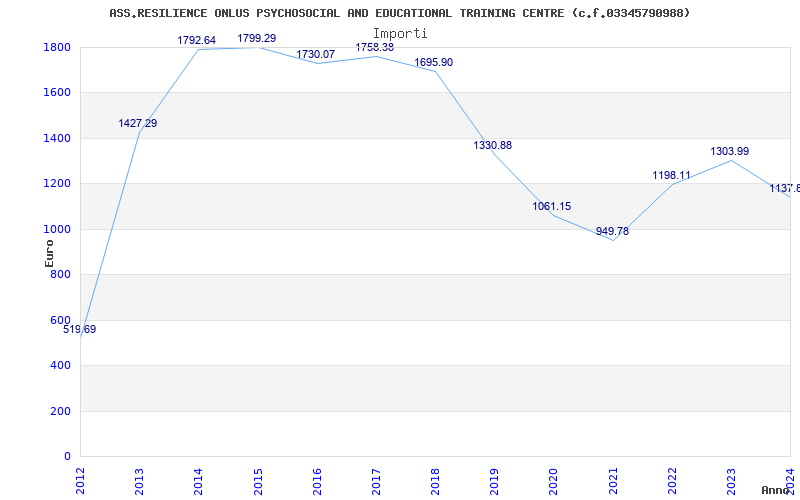The image size is (800, 500).
Task: Click the Anno x-axis label
Action: [x=776, y=490]
